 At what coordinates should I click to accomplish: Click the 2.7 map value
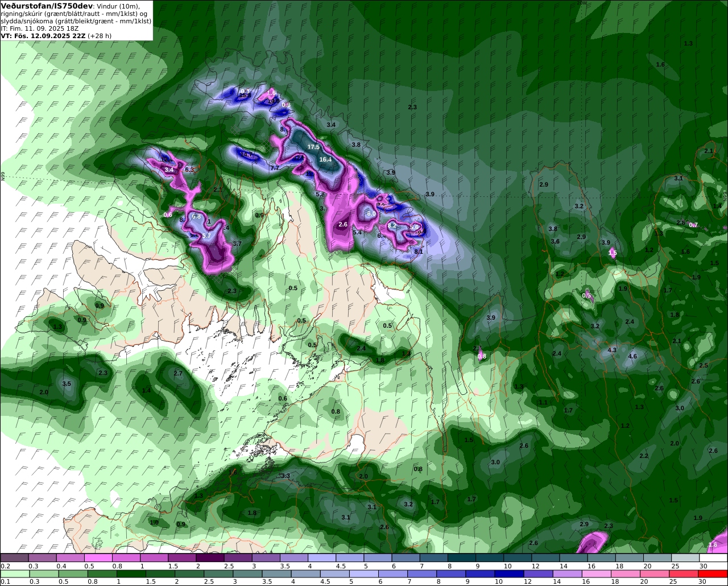click(178, 373)
